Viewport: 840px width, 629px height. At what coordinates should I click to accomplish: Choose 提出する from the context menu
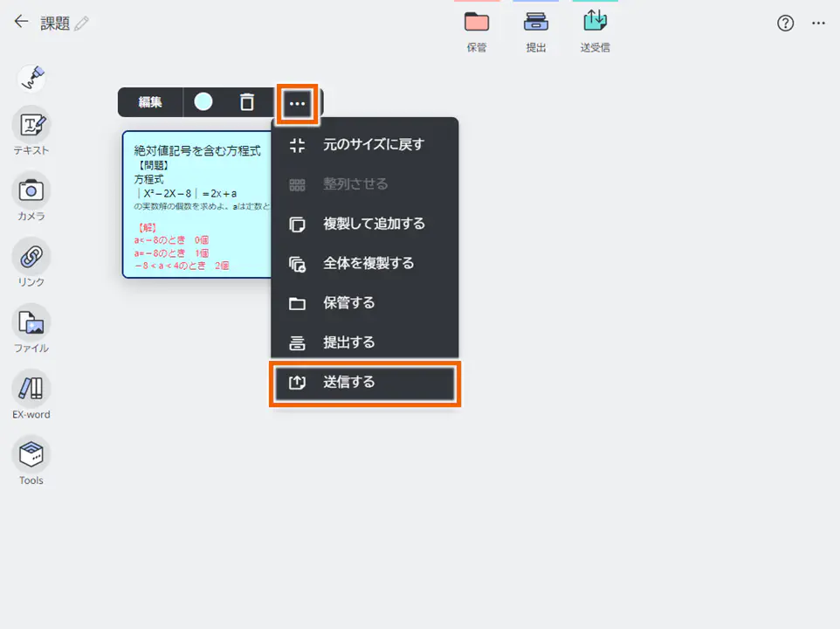(x=365, y=342)
